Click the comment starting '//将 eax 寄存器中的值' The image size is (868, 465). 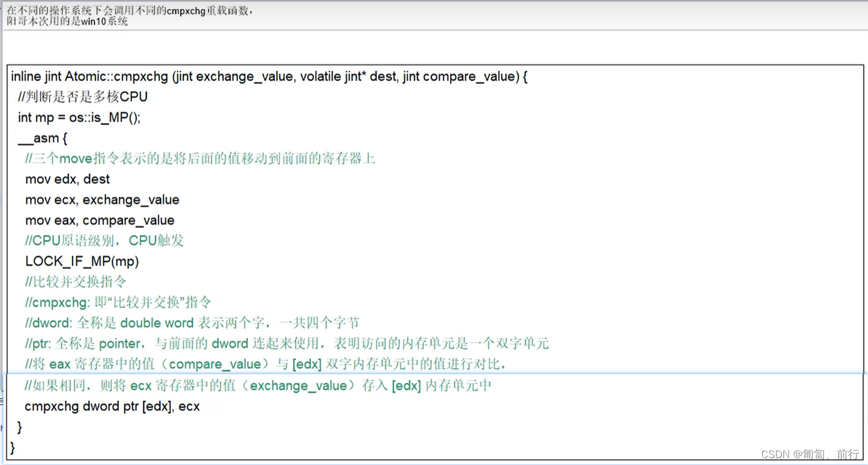tap(266, 364)
